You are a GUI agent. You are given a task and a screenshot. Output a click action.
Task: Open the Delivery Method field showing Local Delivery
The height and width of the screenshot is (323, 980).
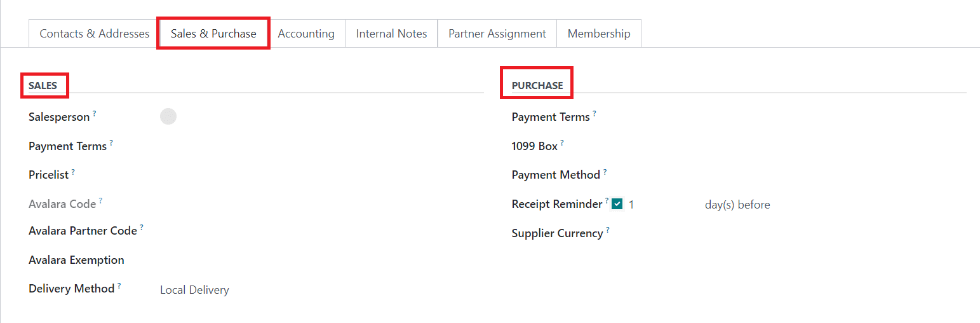pos(194,290)
